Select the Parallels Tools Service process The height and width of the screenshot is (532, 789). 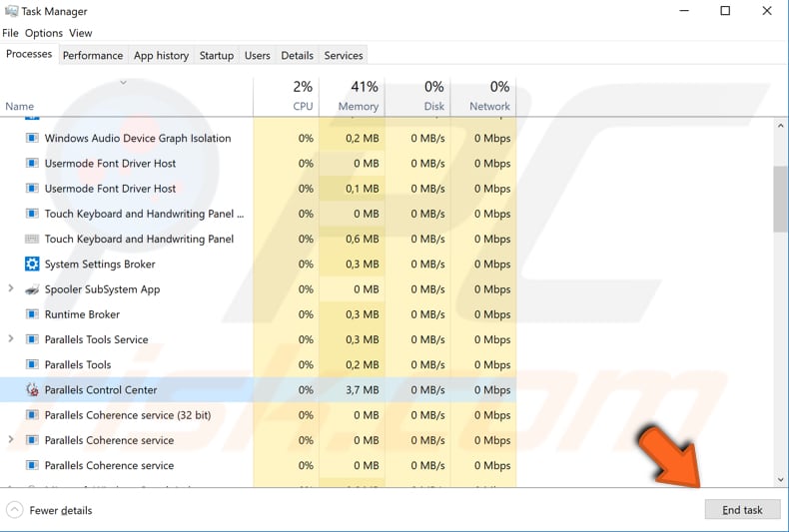pyautogui.click(x=258, y=339)
